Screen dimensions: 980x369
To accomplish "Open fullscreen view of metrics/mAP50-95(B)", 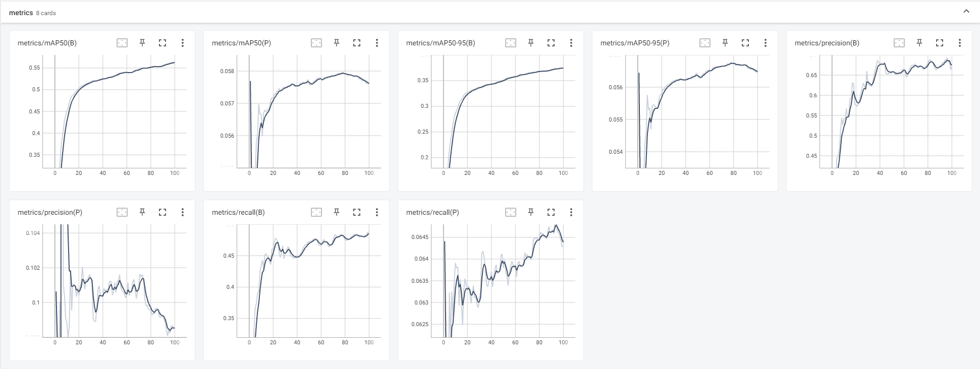I will 551,43.
